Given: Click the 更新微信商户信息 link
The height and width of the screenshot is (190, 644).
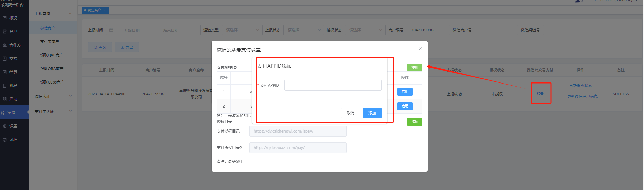Looking at the screenshot, I should pyautogui.click(x=583, y=96).
